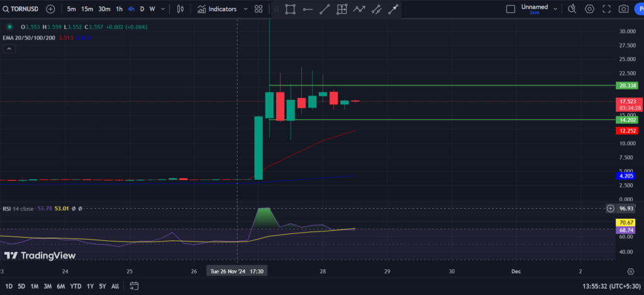Click the plus button beside 96.93 on price scale
This screenshot has width=644, height=295.
[611, 208]
